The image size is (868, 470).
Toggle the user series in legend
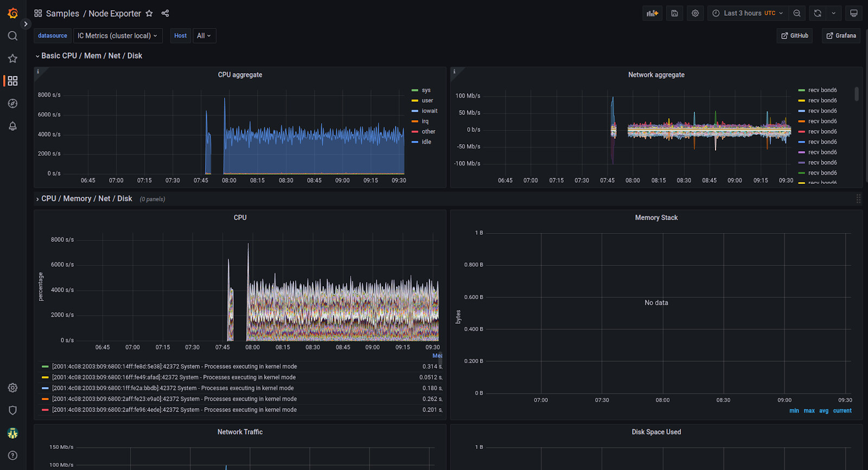pos(427,100)
